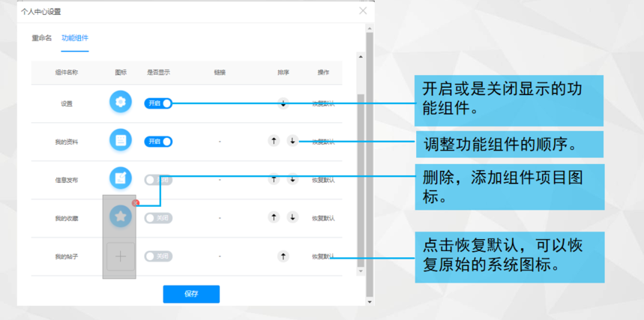Move 我的收藏 row down
Viewport: 644px width, 320px height.
pos(292,217)
